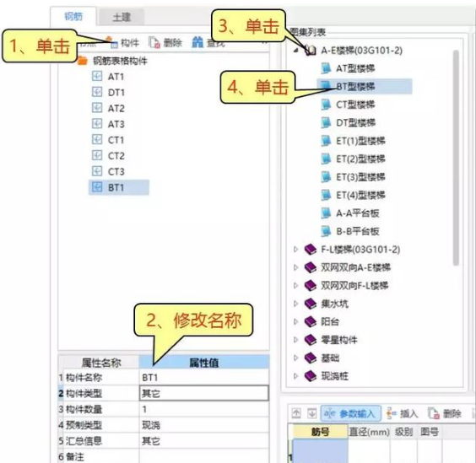
Task: Click the 参数输入 button
Action: (x=350, y=413)
